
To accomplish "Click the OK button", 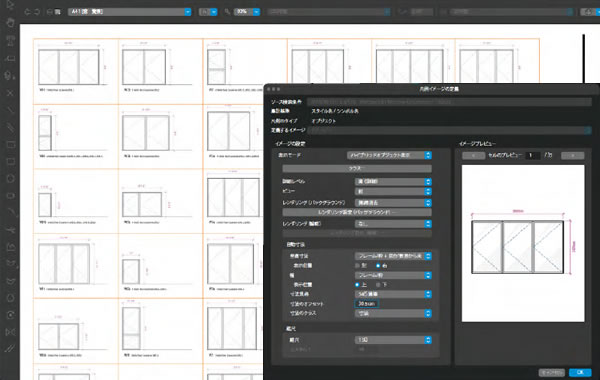I will [580, 372].
